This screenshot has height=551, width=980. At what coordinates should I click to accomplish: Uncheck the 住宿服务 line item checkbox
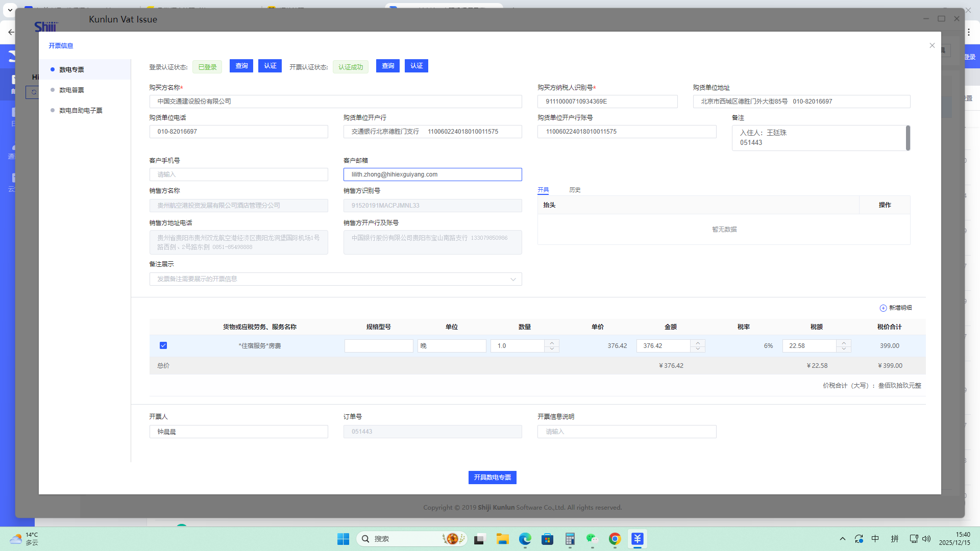pyautogui.click(x=163, y=345)
